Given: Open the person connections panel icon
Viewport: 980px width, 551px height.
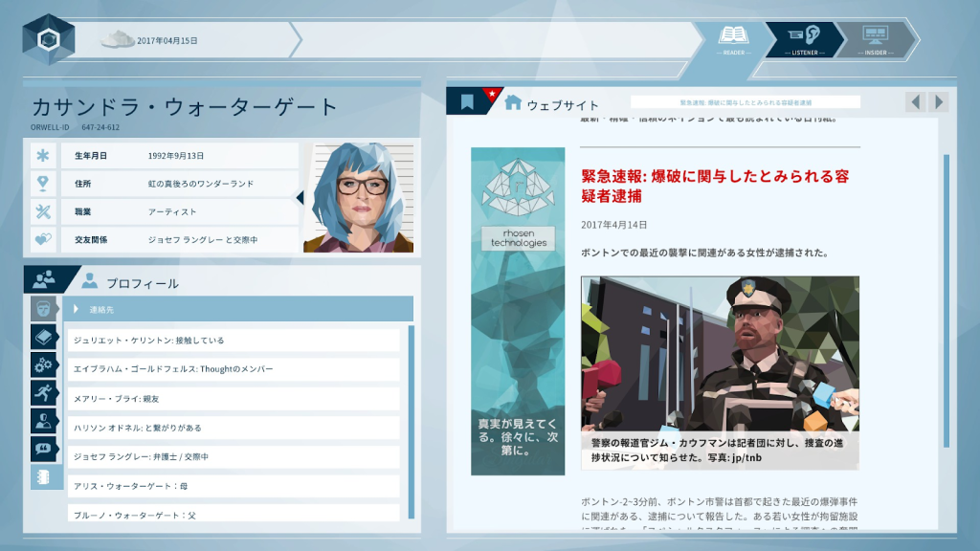Looking at the screenshot, I should 43,280.
